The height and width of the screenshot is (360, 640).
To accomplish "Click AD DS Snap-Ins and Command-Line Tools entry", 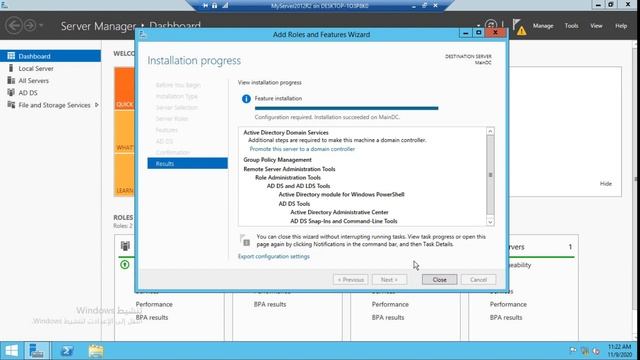I will [x=344, y=221].
